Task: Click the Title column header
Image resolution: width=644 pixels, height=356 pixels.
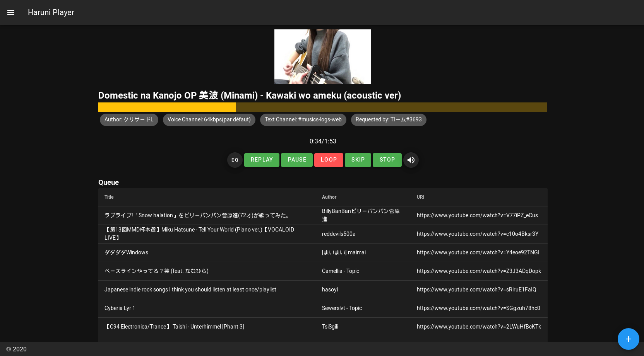Action: click(109, 197)
